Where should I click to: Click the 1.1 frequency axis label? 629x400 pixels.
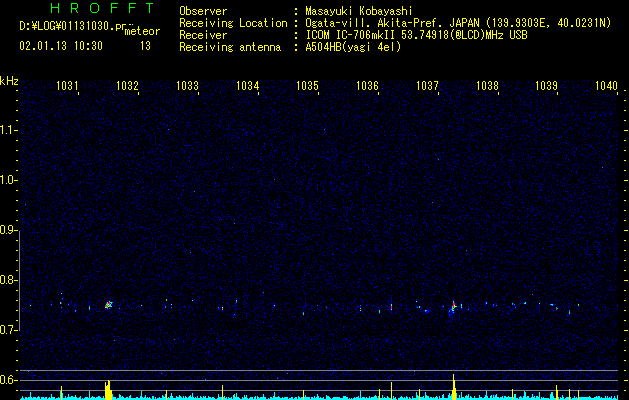(x=8, y=130)
